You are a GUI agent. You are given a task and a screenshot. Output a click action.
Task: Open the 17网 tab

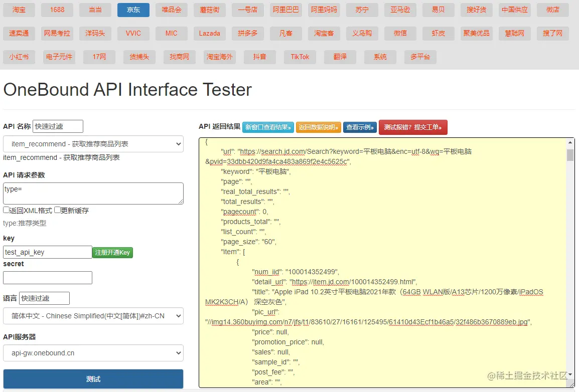[x=99, y=57]
